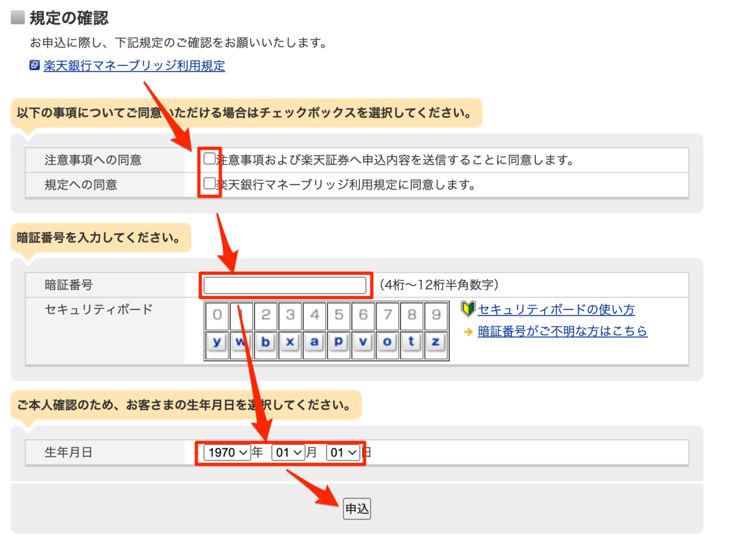Click the 申込 submit button
The width and height of the screenshot is (729, 560).
pos(357,508)
